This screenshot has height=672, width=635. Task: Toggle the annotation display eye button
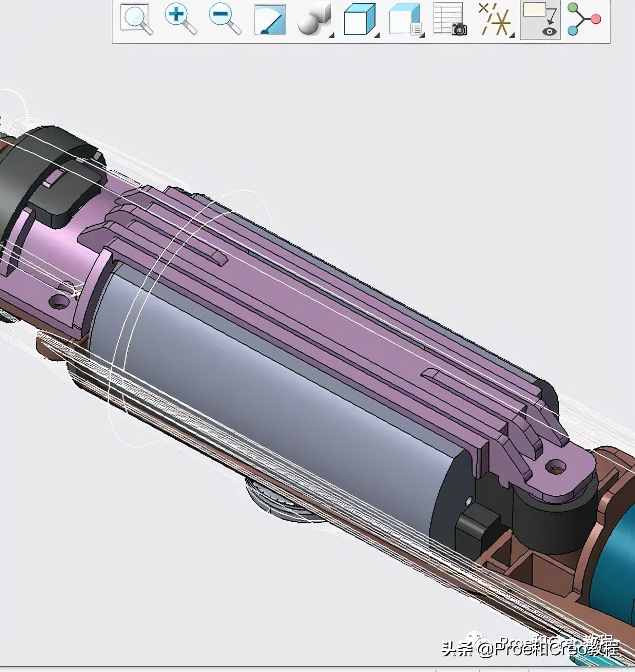pyautogui.click(x=540, y=20)
